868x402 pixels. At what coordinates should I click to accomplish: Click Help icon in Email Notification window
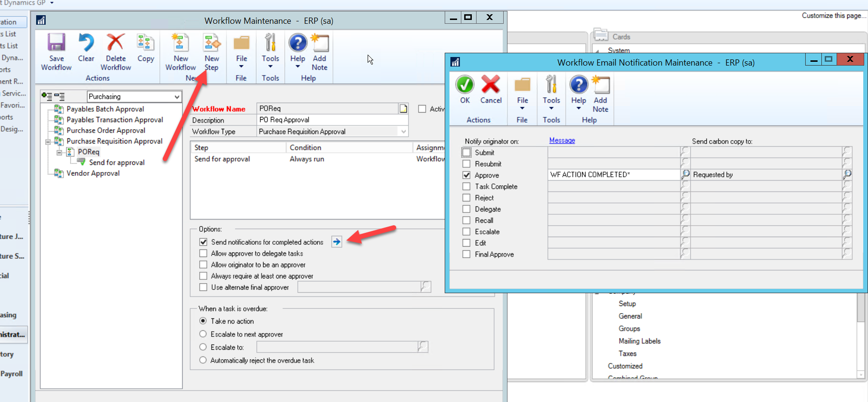point(579,85)
